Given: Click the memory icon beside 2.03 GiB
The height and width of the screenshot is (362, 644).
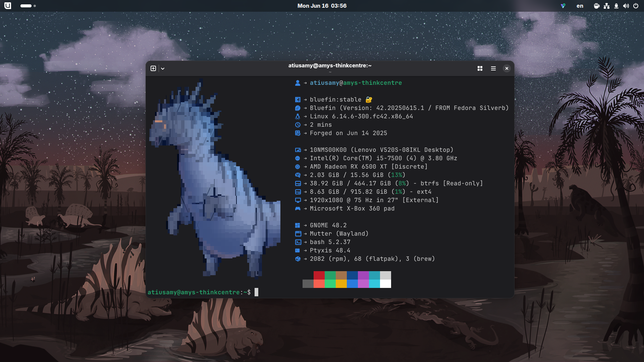Looking at the screenshot, I should [298, 175].
